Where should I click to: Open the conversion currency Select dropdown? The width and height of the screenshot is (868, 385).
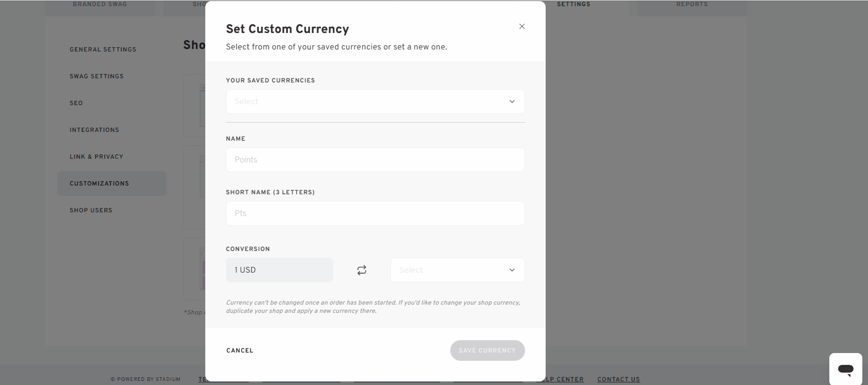coord(457,270)
